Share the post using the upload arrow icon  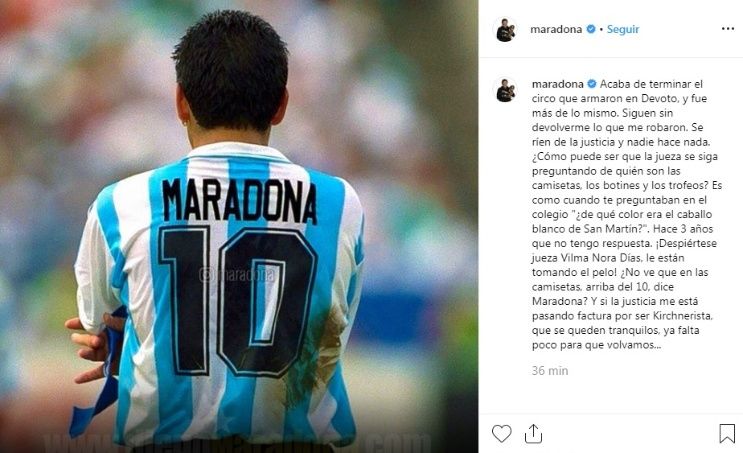click(x=534, y=434)
